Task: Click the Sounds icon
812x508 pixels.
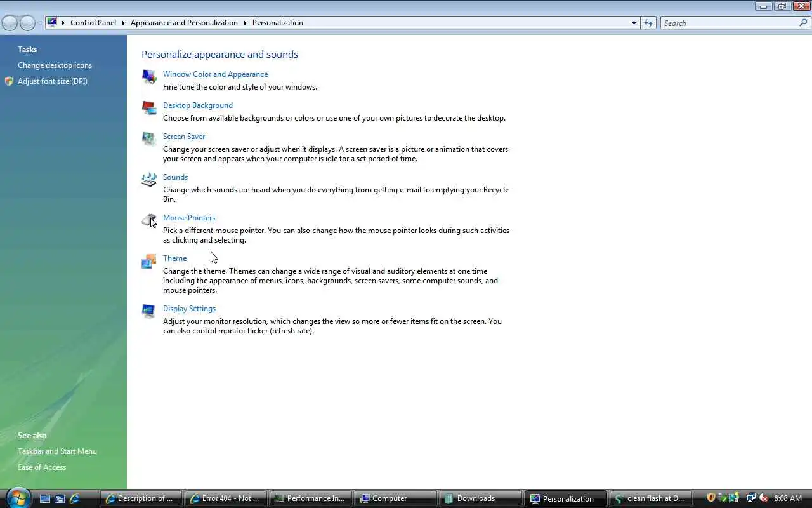Action: [149, 180]
